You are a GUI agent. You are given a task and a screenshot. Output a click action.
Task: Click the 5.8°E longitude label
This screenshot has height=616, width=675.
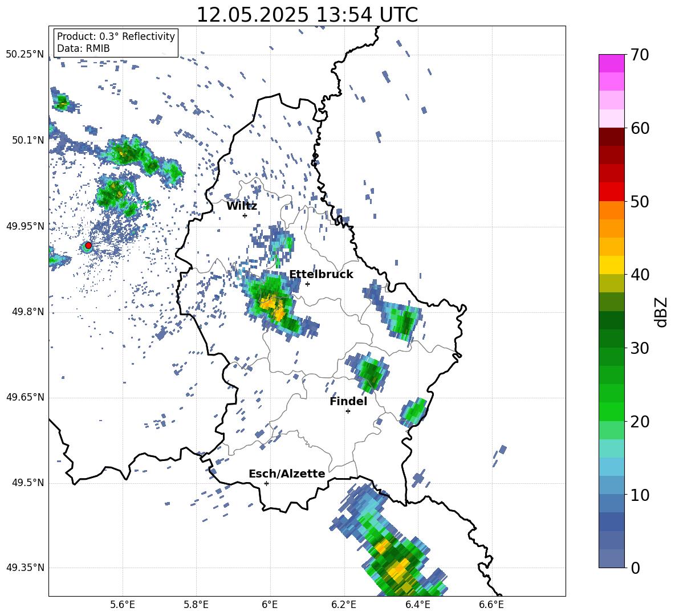[196, 605]
